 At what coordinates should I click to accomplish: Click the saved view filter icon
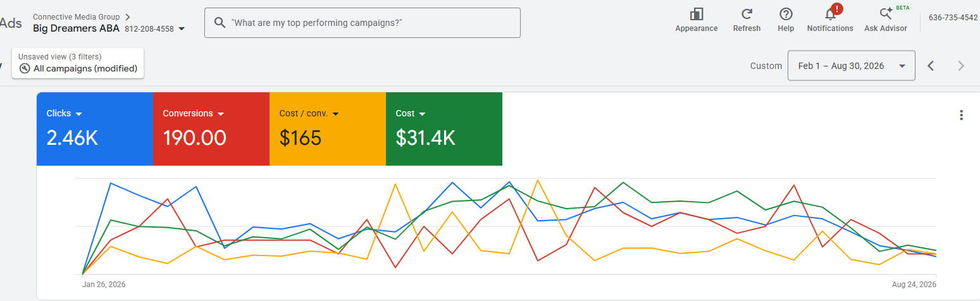(25, 68)
